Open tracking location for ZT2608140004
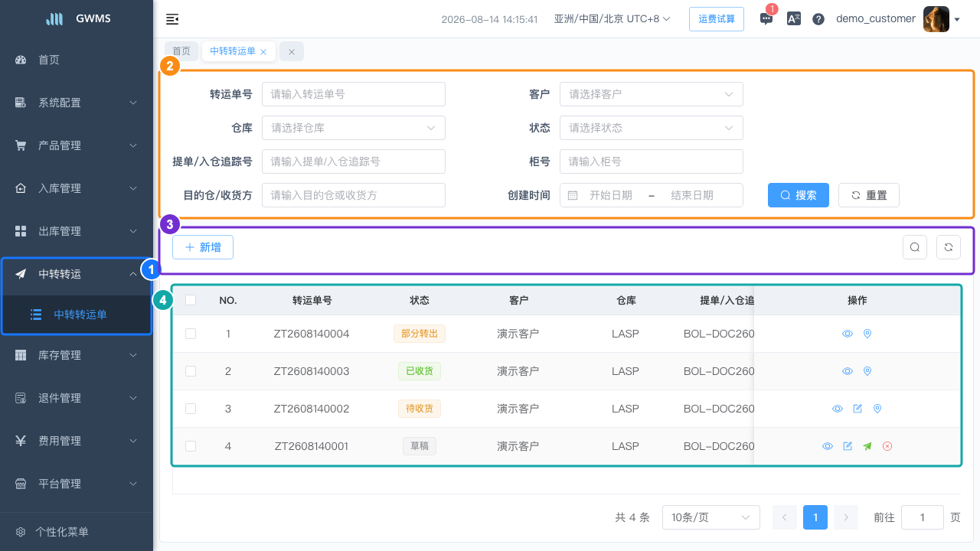The width and height of the screenshot is (980, 551). 867,334
